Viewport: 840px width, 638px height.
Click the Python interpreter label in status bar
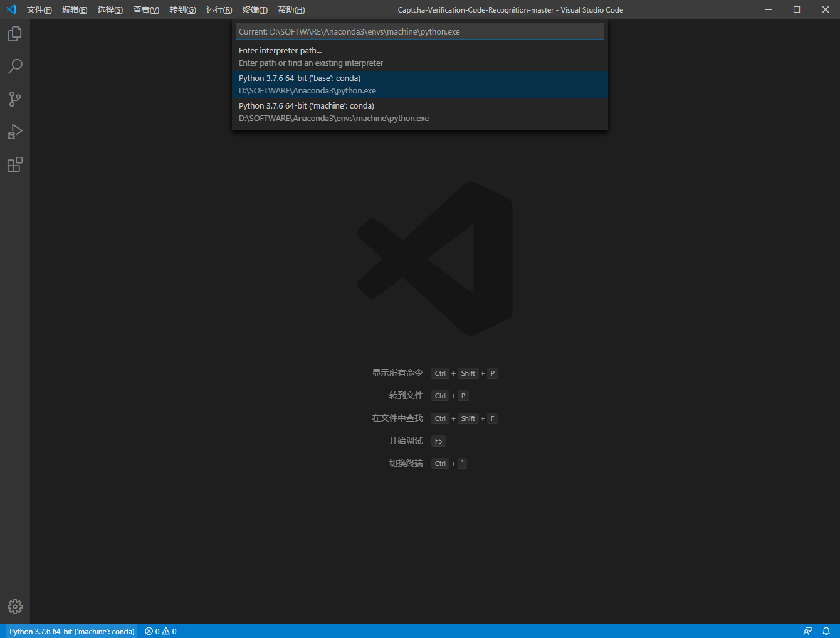[x=71, y=631]
